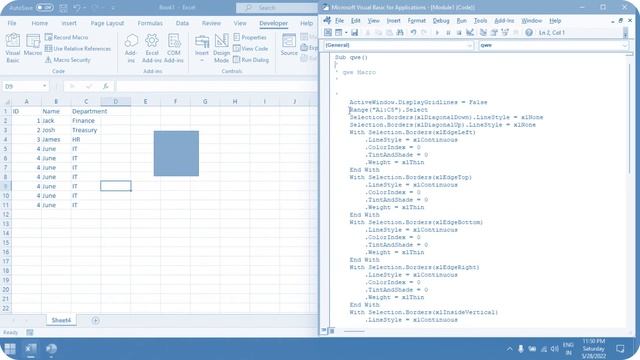Switch to Excel Data tab
The width and height of the screenshot is (640, 360).
(x=182, y=23)
